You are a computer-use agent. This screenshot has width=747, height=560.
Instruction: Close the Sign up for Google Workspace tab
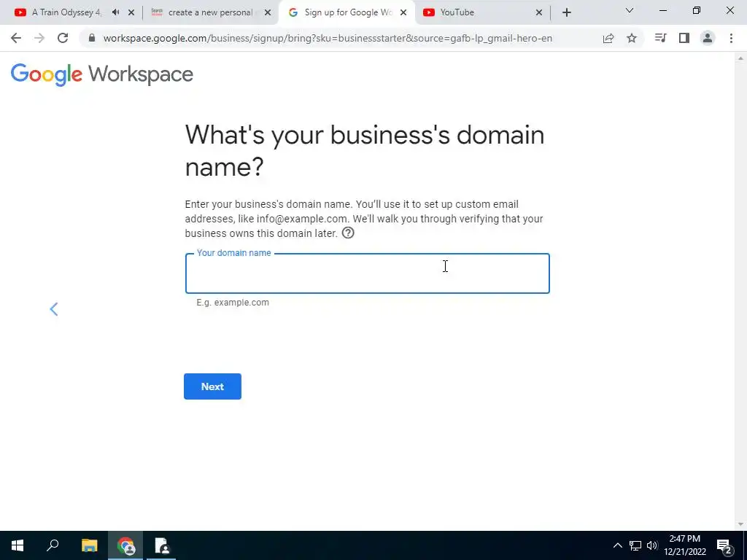[403, 12]
